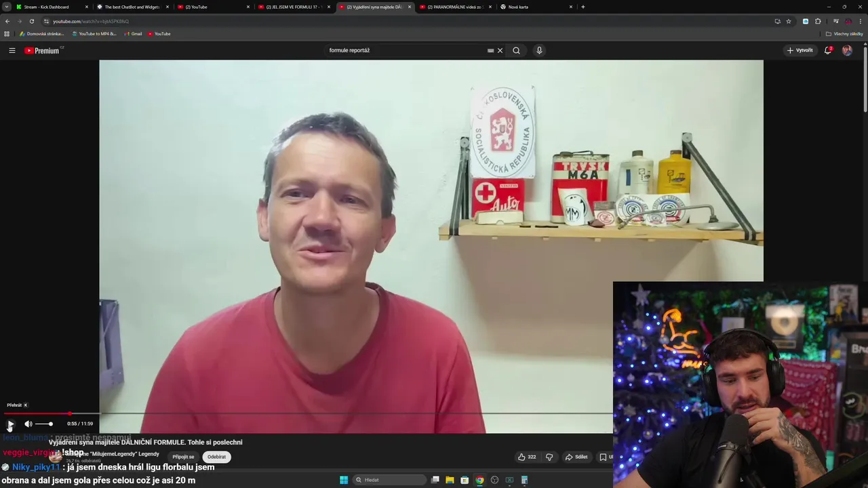This screenshot has width=868, height=488.
Task: Open the Chrome three-dot menu
Action: [861, 21]
